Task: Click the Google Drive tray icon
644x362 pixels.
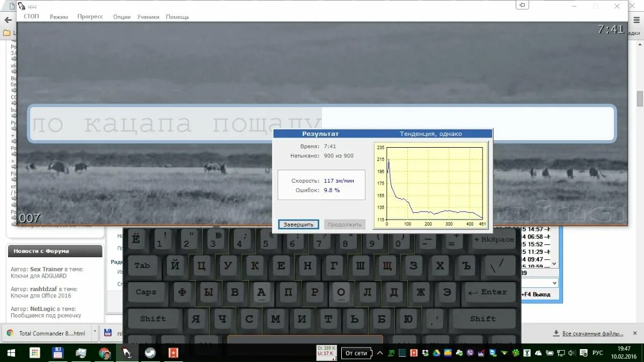Action: coord(436,353)
